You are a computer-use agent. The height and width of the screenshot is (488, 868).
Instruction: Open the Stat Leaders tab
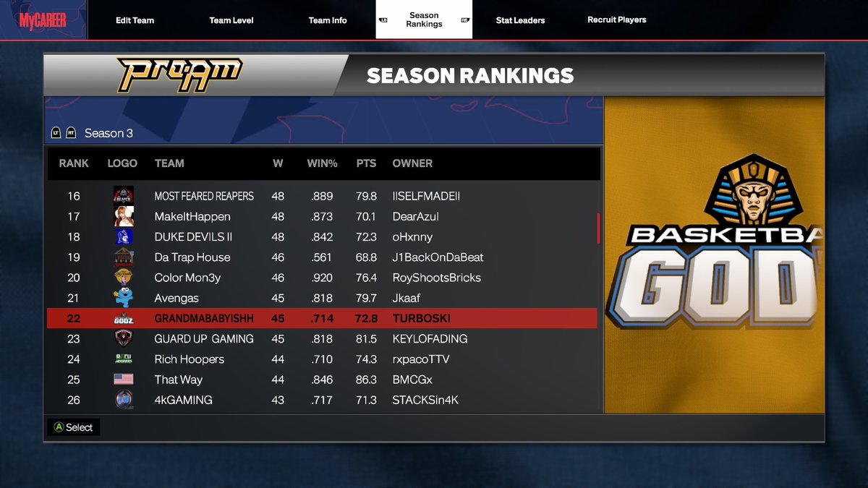(520, 20)
